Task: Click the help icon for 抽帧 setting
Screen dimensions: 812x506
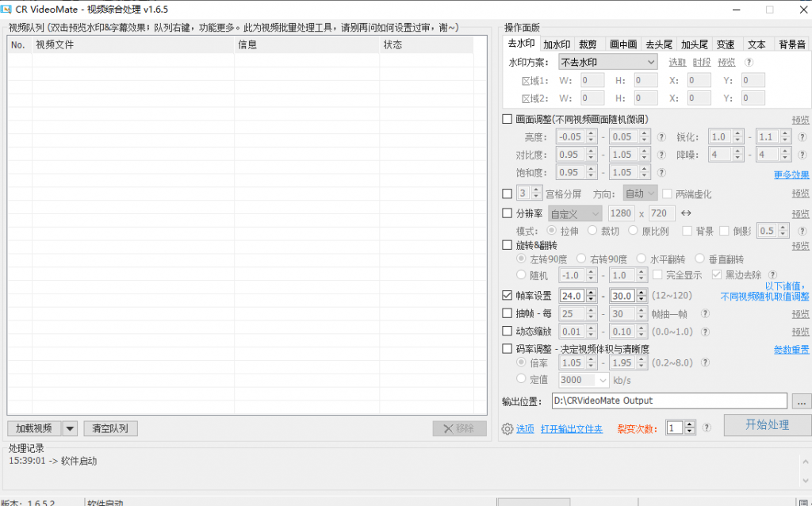Action: [x=706, y=314]
